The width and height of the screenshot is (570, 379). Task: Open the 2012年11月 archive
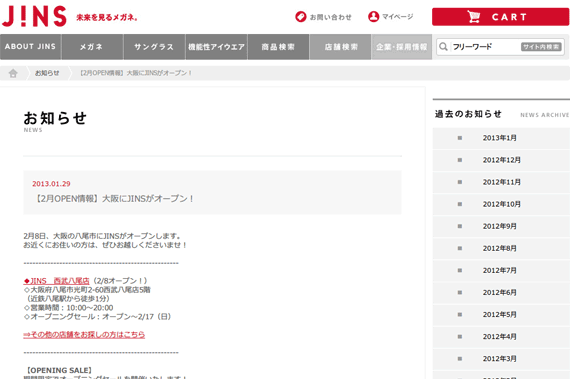tap(501, 182)
